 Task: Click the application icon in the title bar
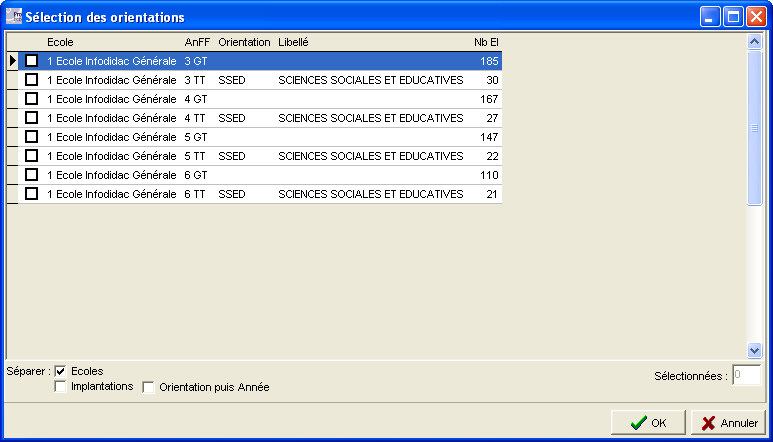click(x=14, y=17)
